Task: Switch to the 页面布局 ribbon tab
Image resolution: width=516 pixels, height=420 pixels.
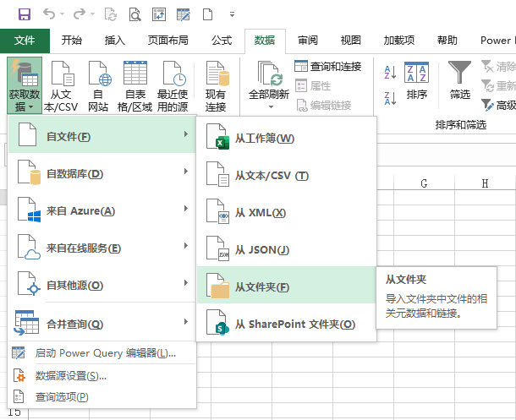Action: pyautogui.click(x=168, y=41)
